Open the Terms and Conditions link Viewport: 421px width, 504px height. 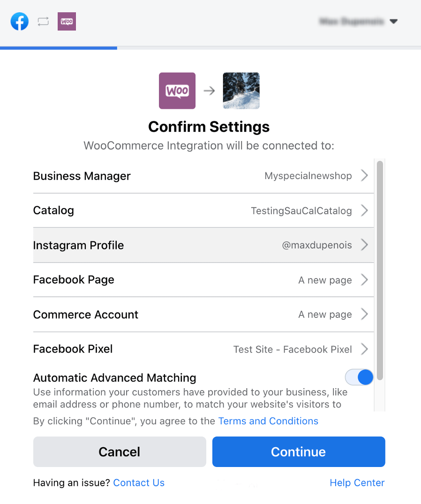tap(268, 421)
